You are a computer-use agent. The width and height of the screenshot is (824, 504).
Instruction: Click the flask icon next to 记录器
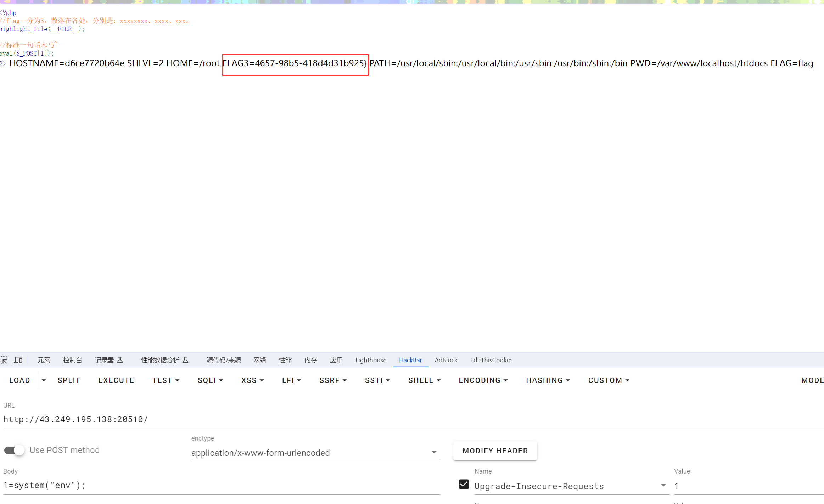coord(120,360)
